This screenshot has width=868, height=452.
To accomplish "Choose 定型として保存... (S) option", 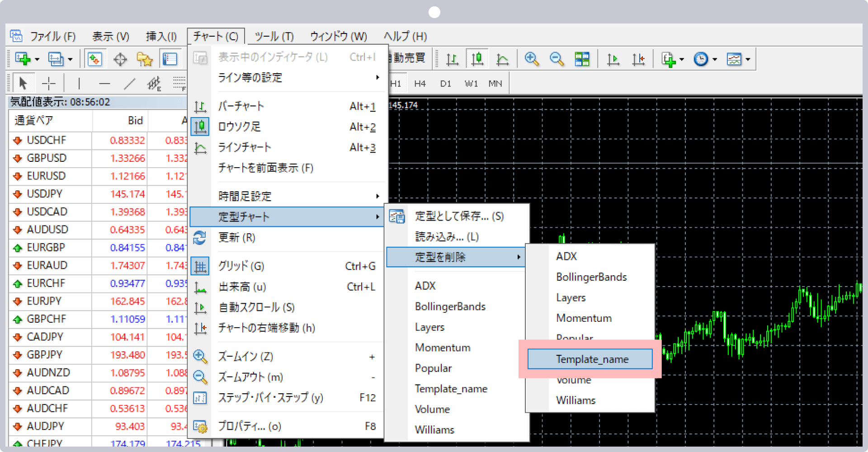I will point(459,217).
